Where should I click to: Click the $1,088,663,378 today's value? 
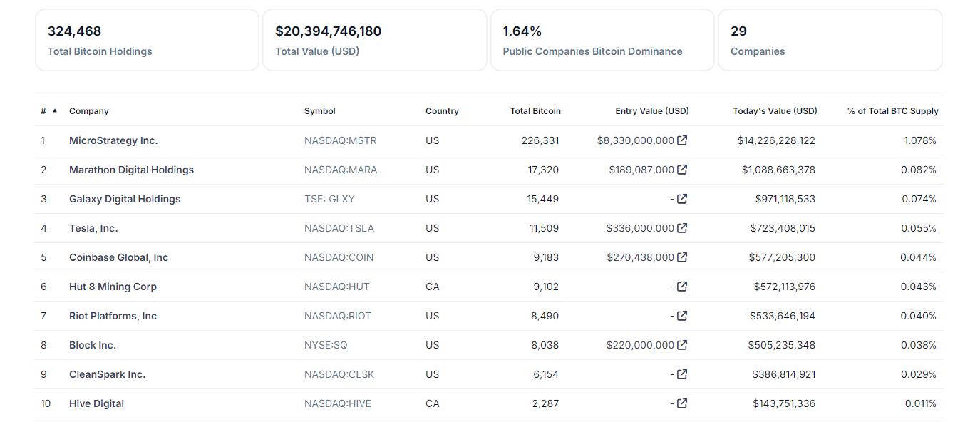click(x=779, y=170)
